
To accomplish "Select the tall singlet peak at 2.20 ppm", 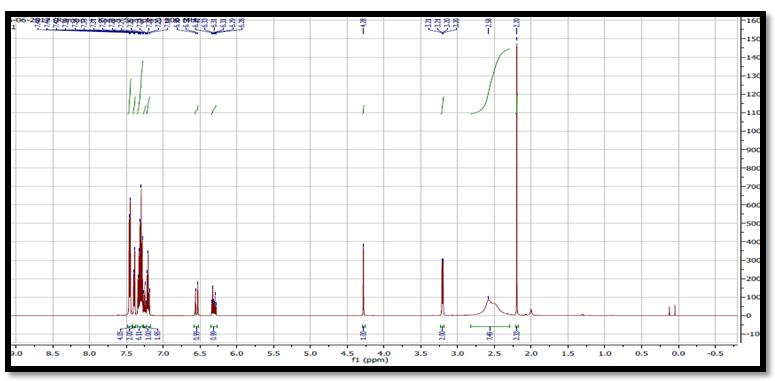I will tap(517, 178).
